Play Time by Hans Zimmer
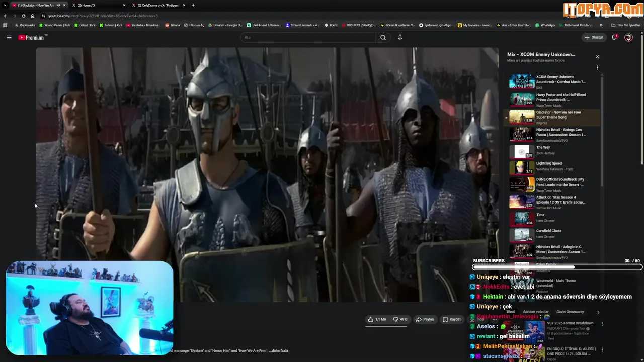 coord(552,218)
